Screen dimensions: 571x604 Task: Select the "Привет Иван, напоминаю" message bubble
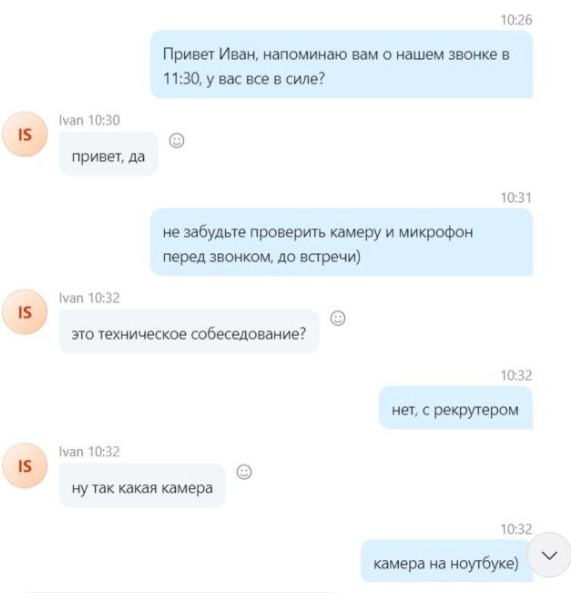coord(341,65)
